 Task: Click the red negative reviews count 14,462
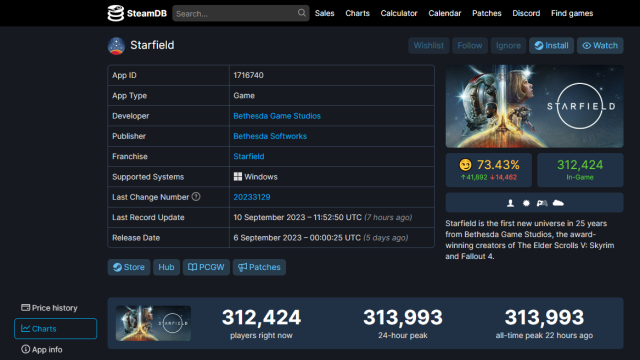pyautogui.click(x=504, y=177)
